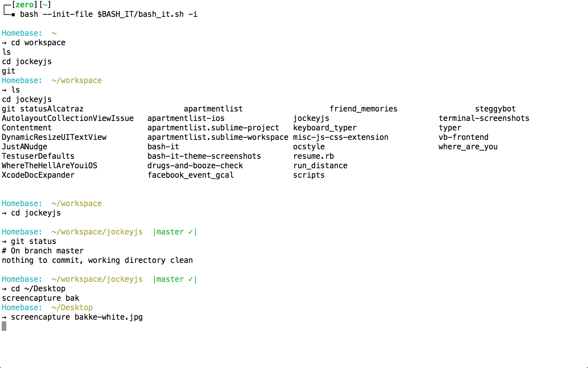Image resolution: width=588 pixels, height=368 pixels.
Task: Click the steggybot entry in the listing
Action: click(x=495, y=109)
